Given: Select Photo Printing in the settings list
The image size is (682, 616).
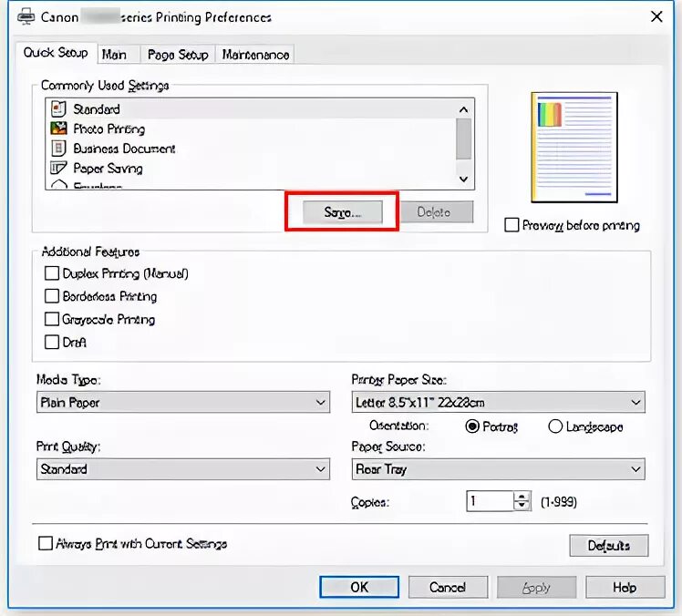Looking at the screenshot, I should coord(251,128).
